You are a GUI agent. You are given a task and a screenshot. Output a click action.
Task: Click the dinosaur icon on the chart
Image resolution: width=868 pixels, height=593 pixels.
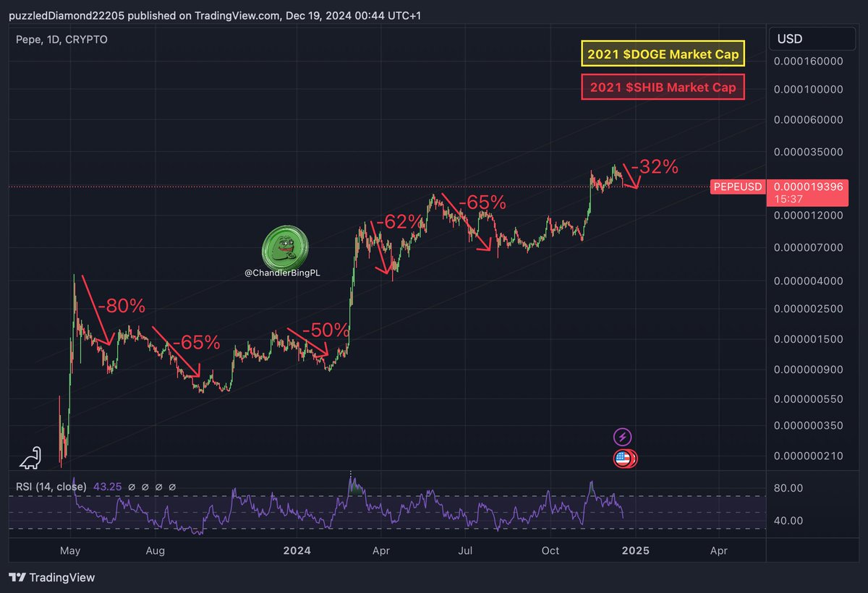point(30,457)
